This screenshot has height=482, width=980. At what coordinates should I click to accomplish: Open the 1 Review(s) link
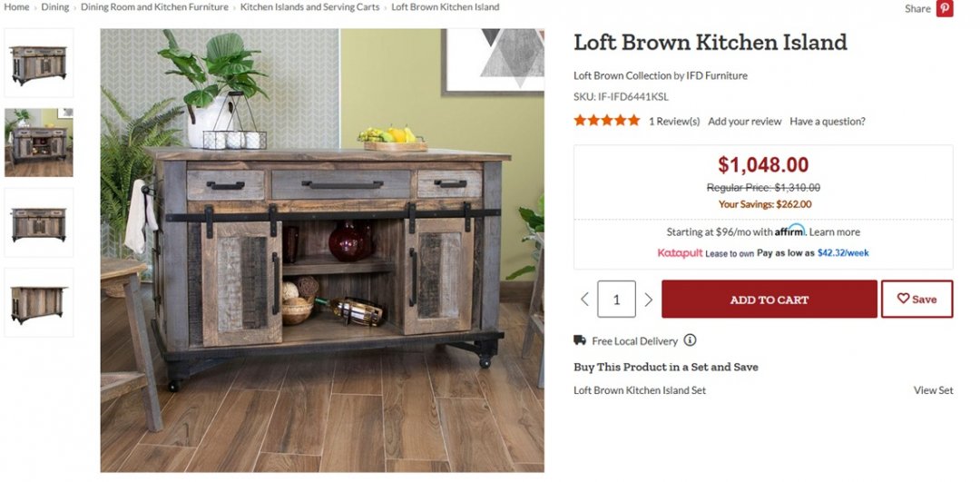click(x=673, y=121)
